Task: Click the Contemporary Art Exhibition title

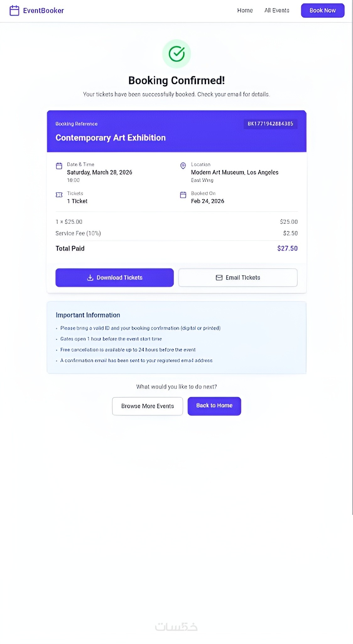Action: click(x=111, y=138)
